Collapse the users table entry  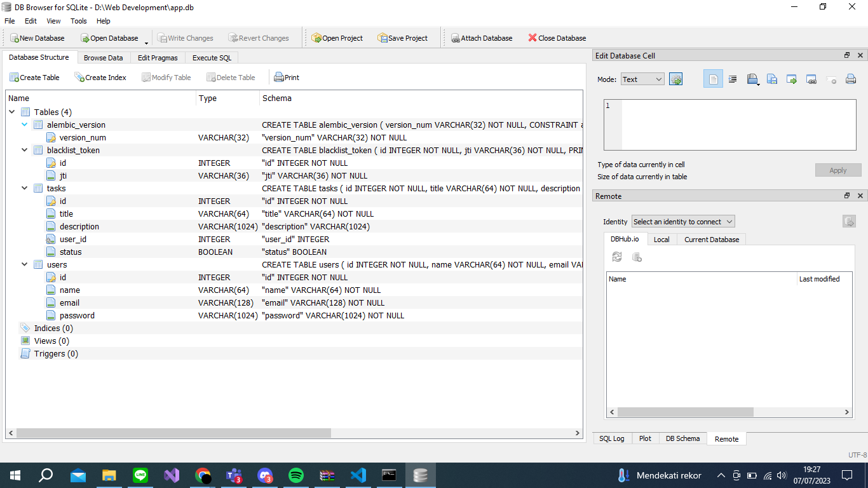point(24,264)
